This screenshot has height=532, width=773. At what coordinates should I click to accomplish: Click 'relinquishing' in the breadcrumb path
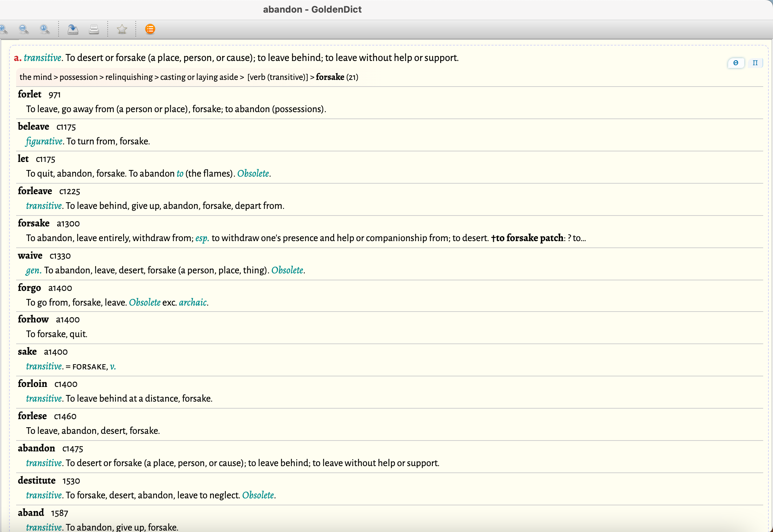(x=129, y=77)
